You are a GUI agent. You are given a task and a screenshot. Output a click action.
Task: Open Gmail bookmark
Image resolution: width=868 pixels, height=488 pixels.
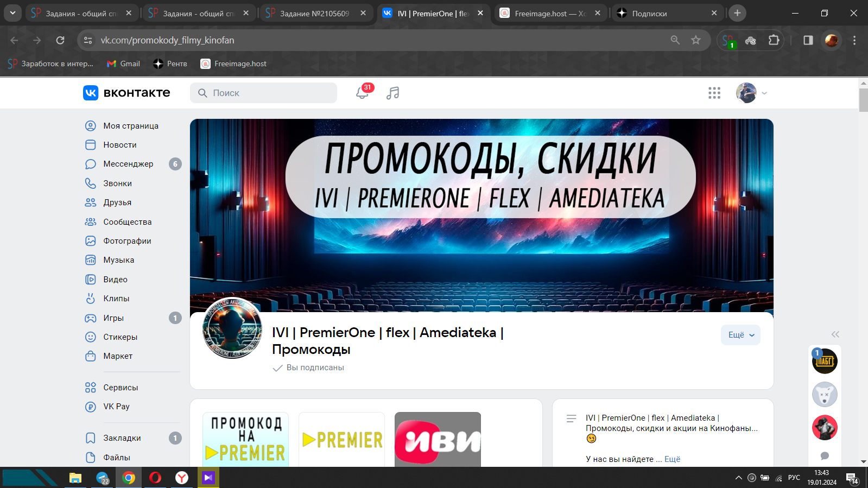coord(123,64)
